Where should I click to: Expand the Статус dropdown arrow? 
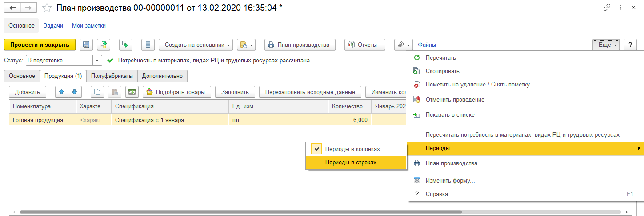point(97,60)
